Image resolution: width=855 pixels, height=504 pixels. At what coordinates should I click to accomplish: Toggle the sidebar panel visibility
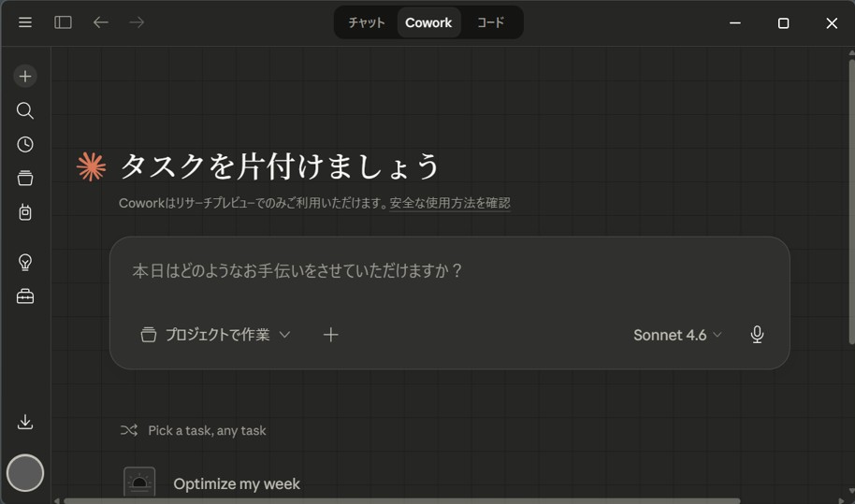(63, 22)
